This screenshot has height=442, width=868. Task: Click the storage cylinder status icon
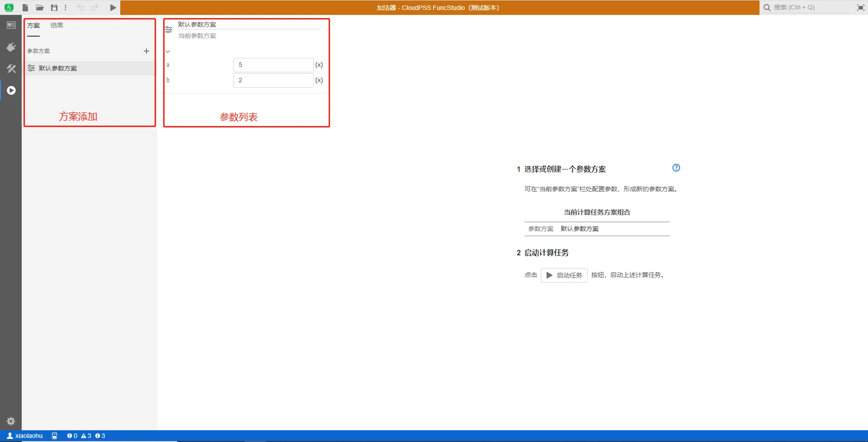pyautogui.click(x=54, y=436)
